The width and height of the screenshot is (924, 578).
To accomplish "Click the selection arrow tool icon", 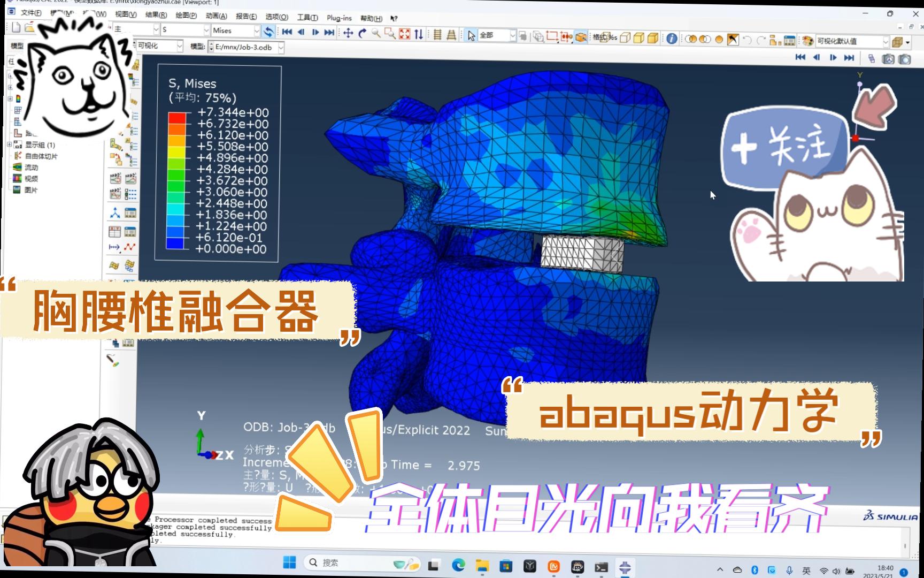I will 471,35.
